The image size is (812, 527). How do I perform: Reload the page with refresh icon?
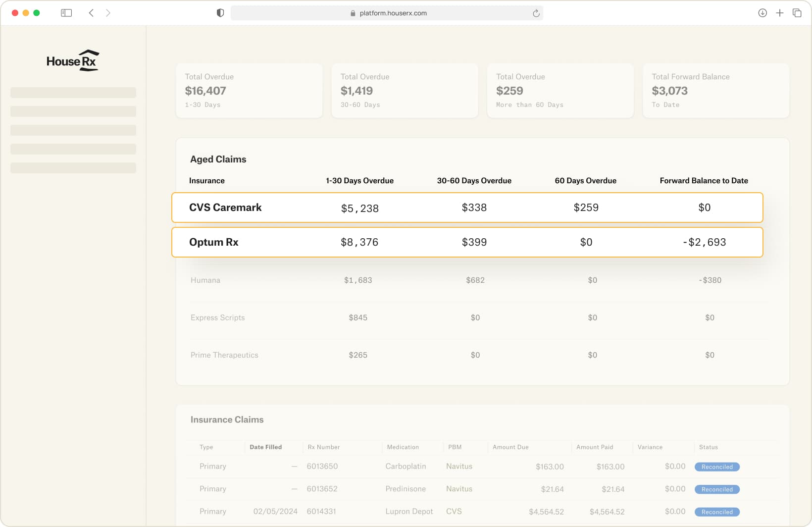pyautogui.click(x=536, y=13)
